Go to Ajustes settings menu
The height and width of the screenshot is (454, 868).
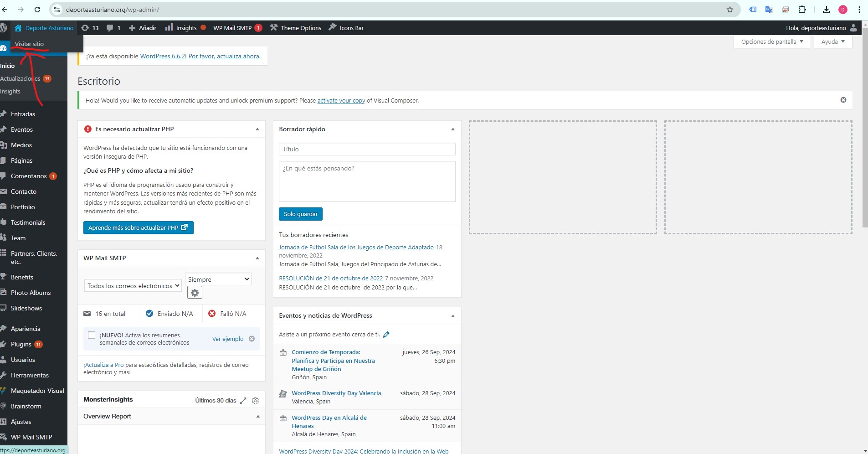21,422
